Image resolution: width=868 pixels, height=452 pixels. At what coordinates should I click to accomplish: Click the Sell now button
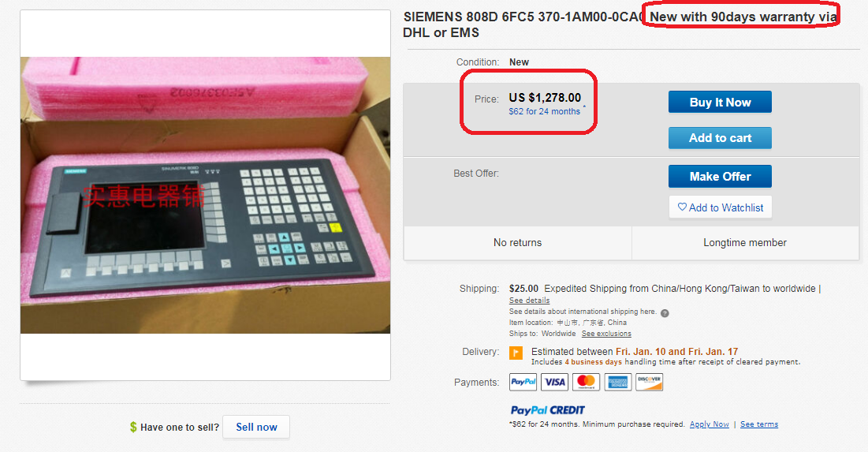256,428
